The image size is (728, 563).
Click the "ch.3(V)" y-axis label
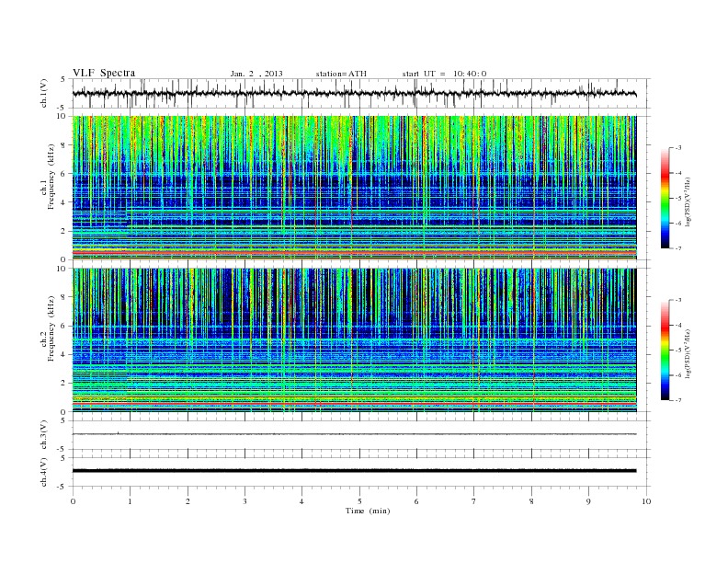pos(44,435)
